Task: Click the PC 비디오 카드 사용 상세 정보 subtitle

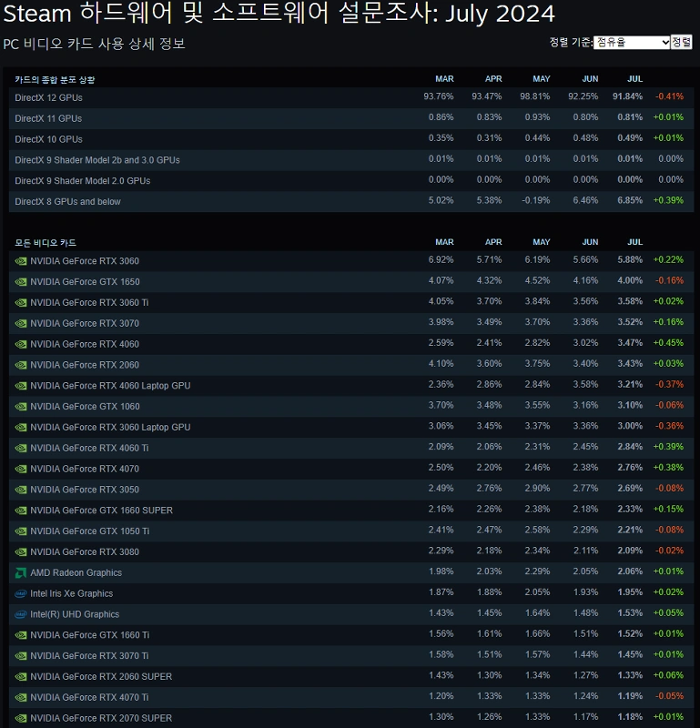Action: pyautogui.click(x=95, y=44)
